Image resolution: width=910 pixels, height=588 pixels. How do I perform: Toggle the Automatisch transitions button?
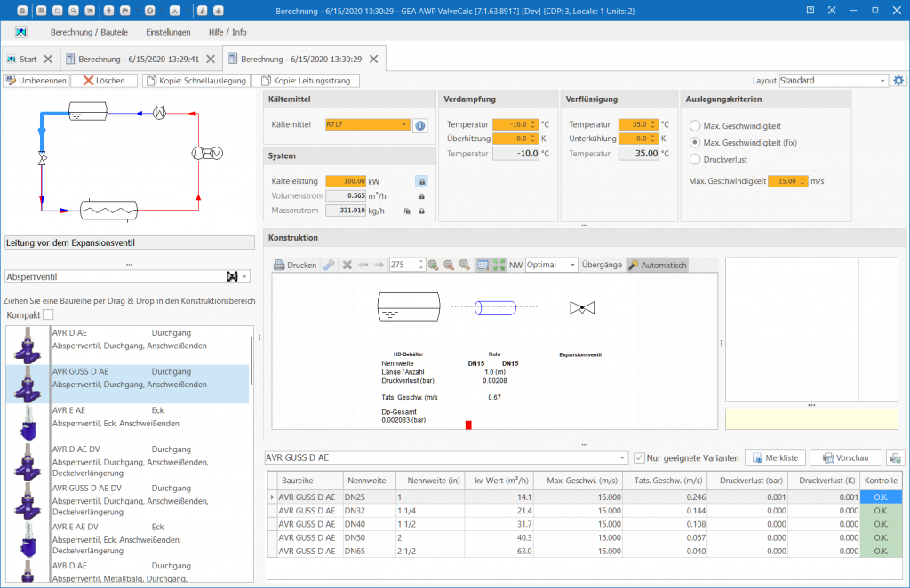click(657, 265)
